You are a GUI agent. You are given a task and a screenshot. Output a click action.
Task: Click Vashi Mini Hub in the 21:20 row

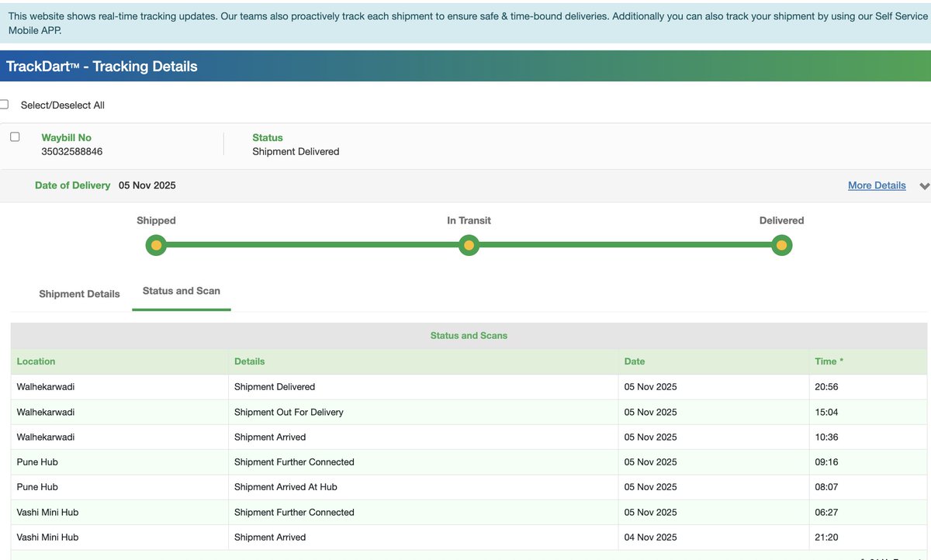coord(47,537)
